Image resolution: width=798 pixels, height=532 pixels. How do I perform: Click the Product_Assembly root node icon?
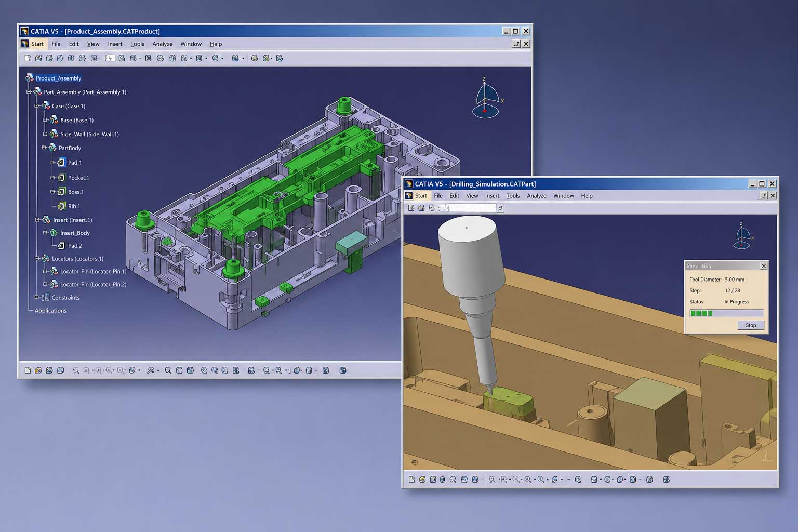pos(30,78)
